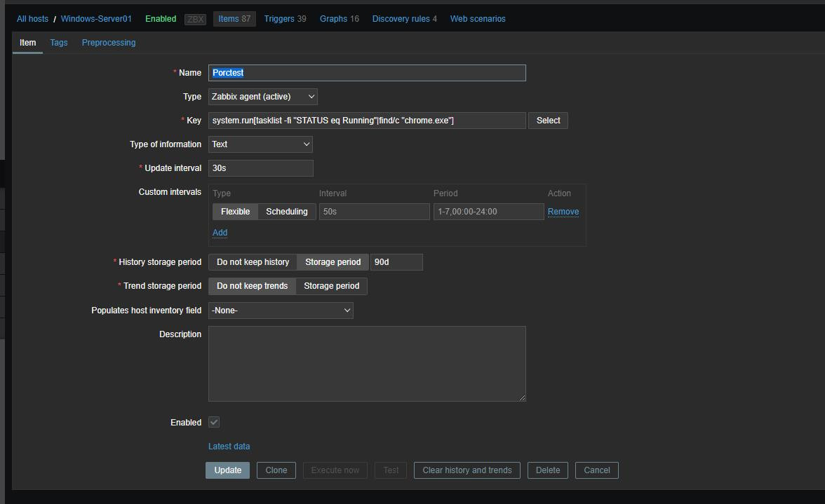Choose Do not keep history option
The width and height of the screenshot is (825, 504).
click(253, 262)
